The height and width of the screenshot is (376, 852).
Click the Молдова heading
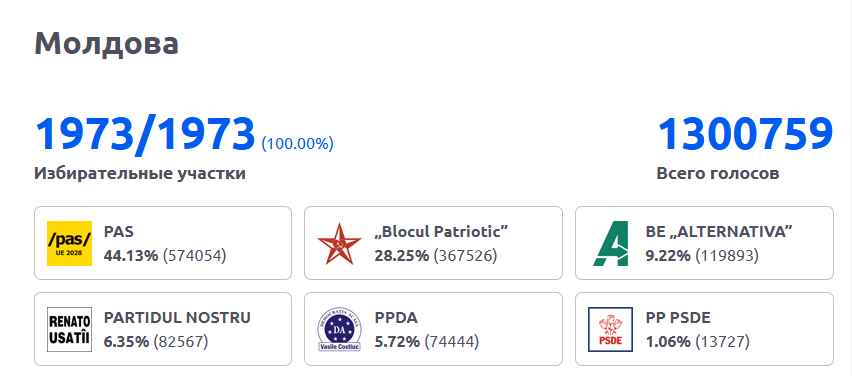coord(106,43)
